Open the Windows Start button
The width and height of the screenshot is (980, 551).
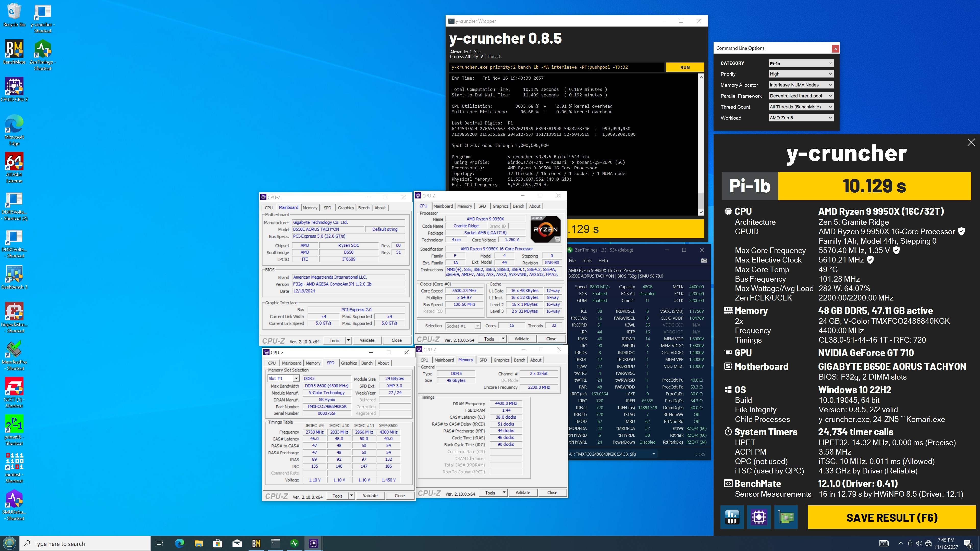(9, 543)
